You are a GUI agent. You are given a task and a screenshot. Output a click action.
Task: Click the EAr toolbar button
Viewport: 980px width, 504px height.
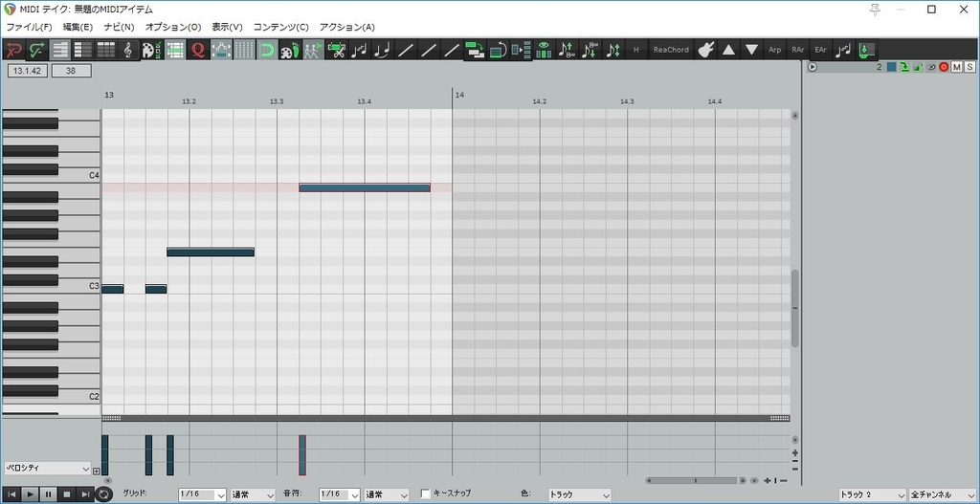[x=820, y=50]
